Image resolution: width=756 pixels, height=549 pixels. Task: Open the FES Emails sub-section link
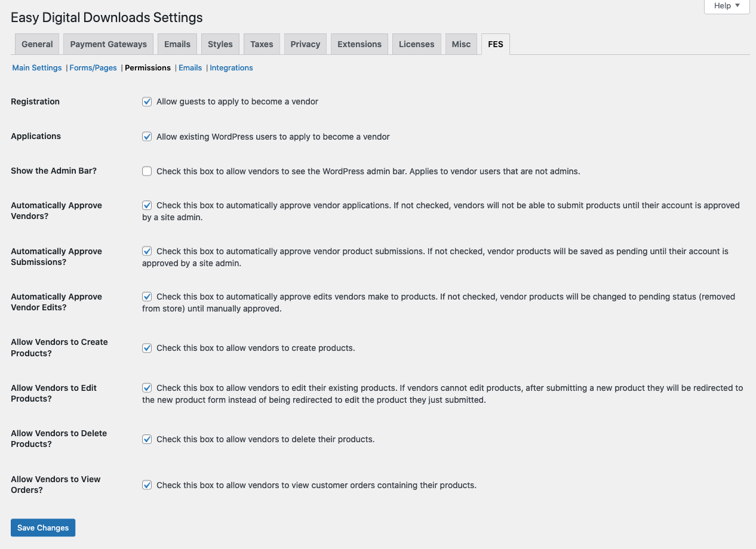(x=190, y=68)
